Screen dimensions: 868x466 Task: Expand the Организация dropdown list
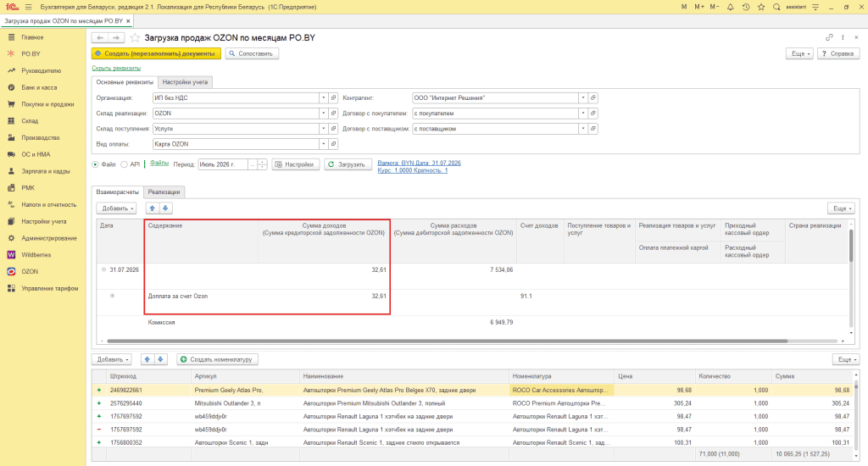coord(323,98)
